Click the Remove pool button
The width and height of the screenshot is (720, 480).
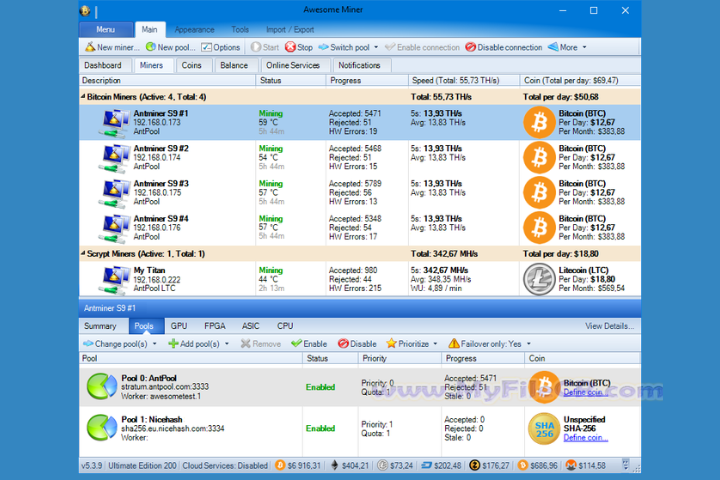point(260,344)
